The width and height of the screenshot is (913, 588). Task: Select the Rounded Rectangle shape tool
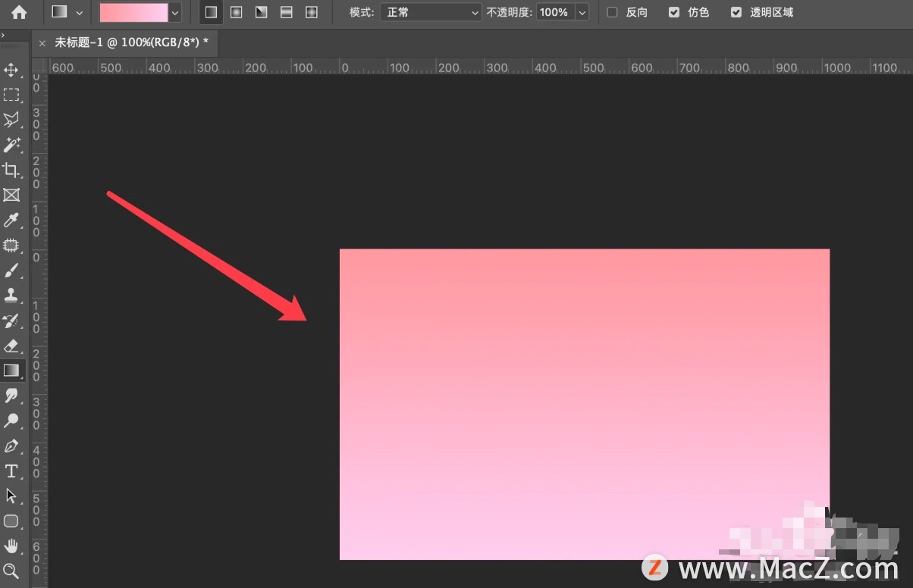coord(11,521)
